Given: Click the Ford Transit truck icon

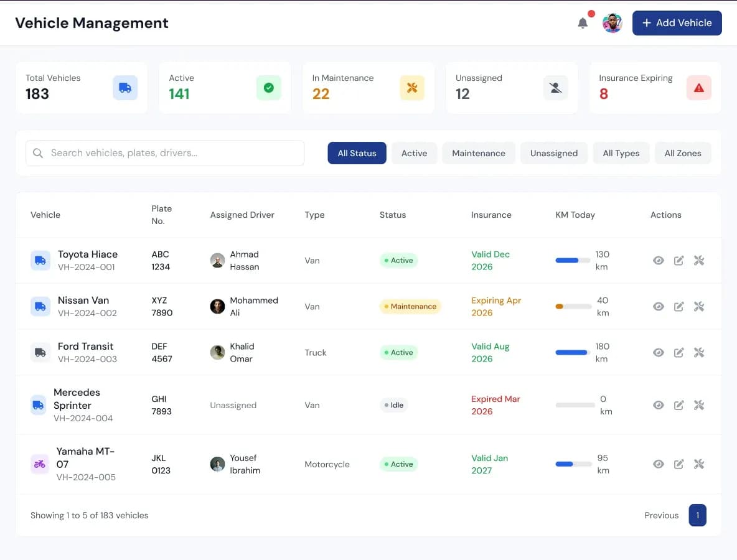Looking at the screenshot, I should [40, 352].
